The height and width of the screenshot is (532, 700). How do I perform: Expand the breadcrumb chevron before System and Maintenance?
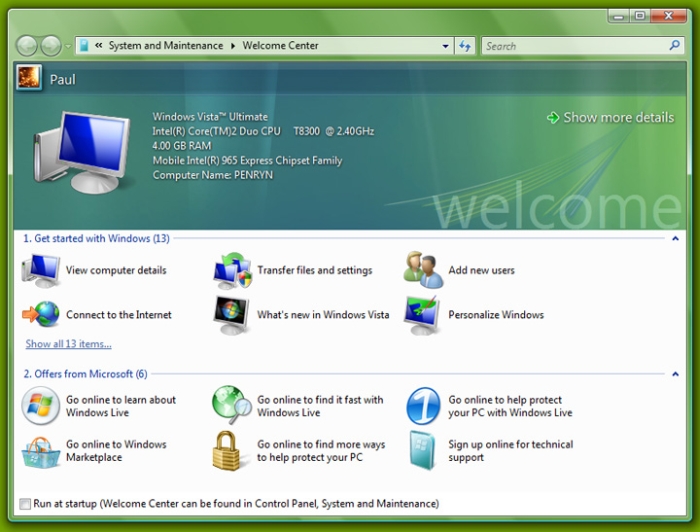click(x=99, y=46)
